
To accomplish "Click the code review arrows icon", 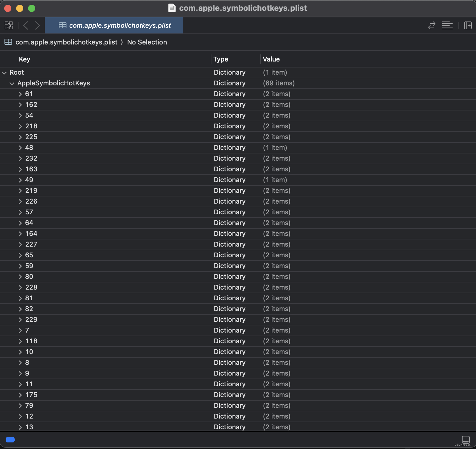I will coord(432,25).
